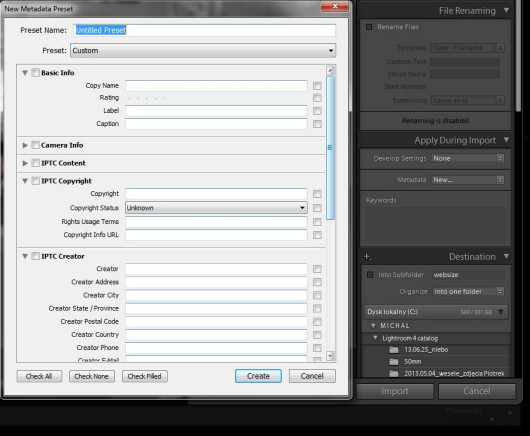Image resolution: width=530 pixels, height=436 pixels.
Task: Expand the Camera Info section
Action: (25, 145)
